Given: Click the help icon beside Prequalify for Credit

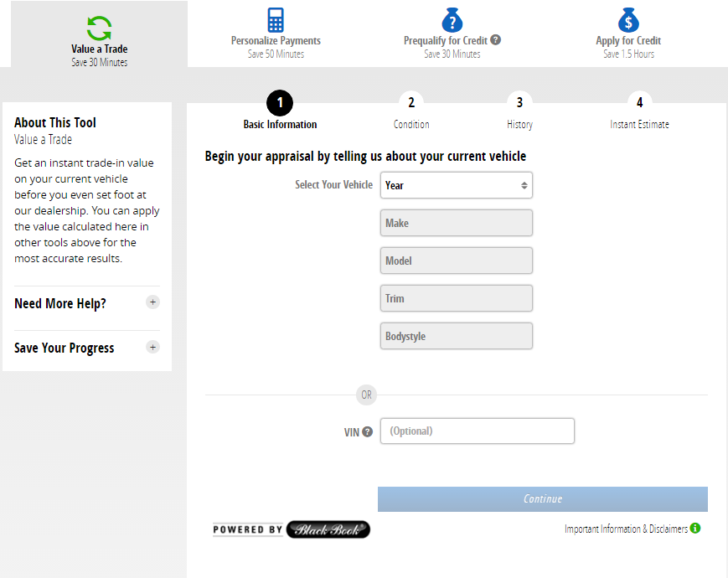Looking at the screenshot, I should 496,39.
